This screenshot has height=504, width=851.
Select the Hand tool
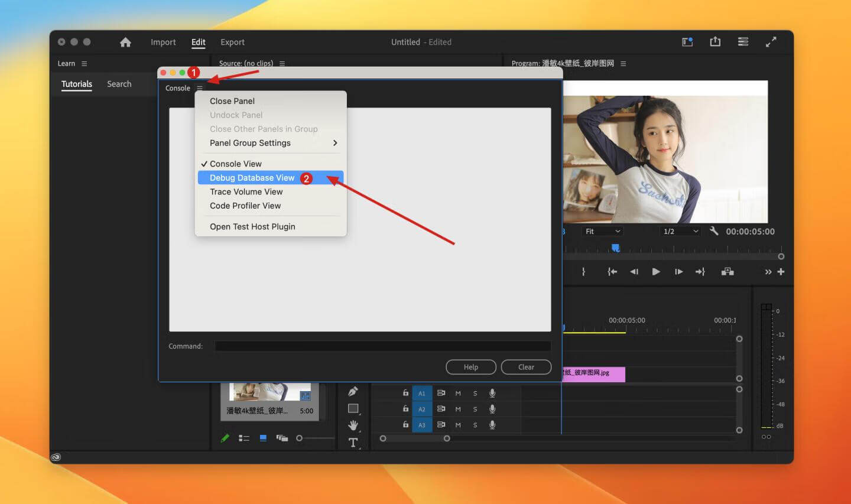click(x=353, y=425)
